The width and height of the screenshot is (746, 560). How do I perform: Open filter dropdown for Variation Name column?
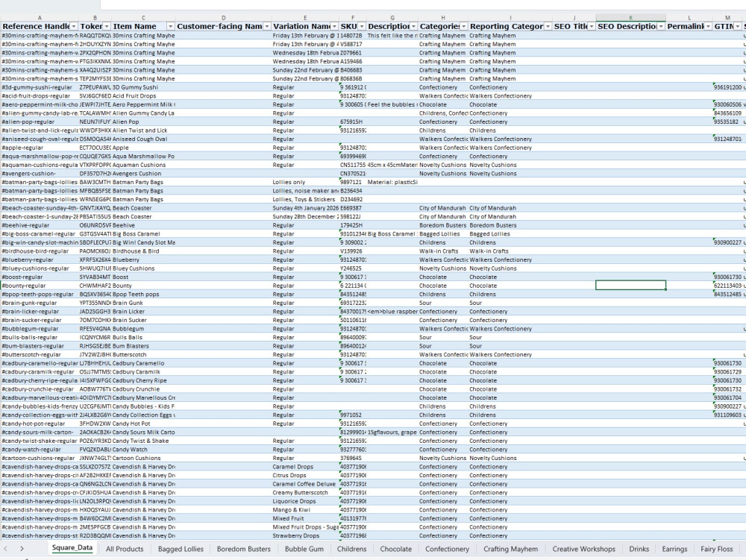[334, 27]
